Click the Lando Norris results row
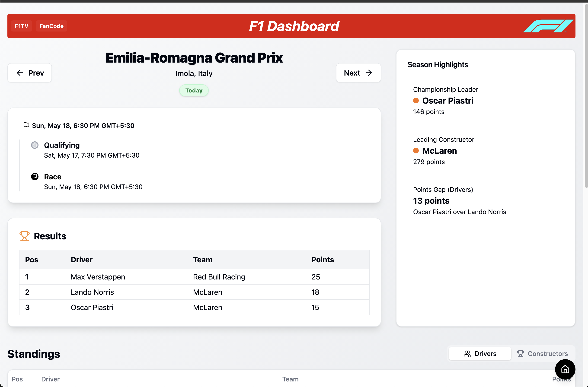Viewport: 588px width, 387px height. [194, 292]
